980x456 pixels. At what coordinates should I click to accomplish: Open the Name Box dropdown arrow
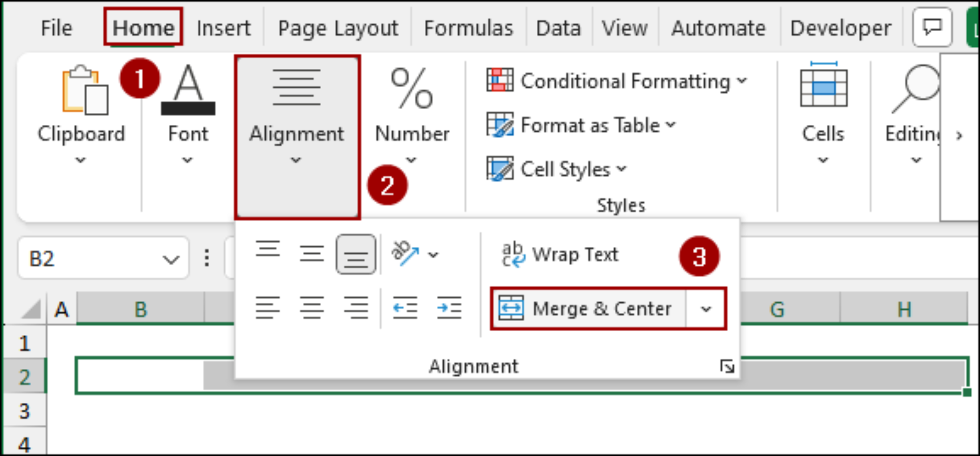pyautogui.click(x=171, y=259)
